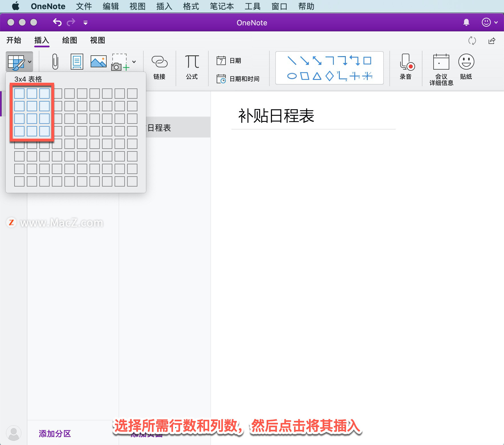
Task: Select the parallelogram shape
Action: tap(304, 76)
